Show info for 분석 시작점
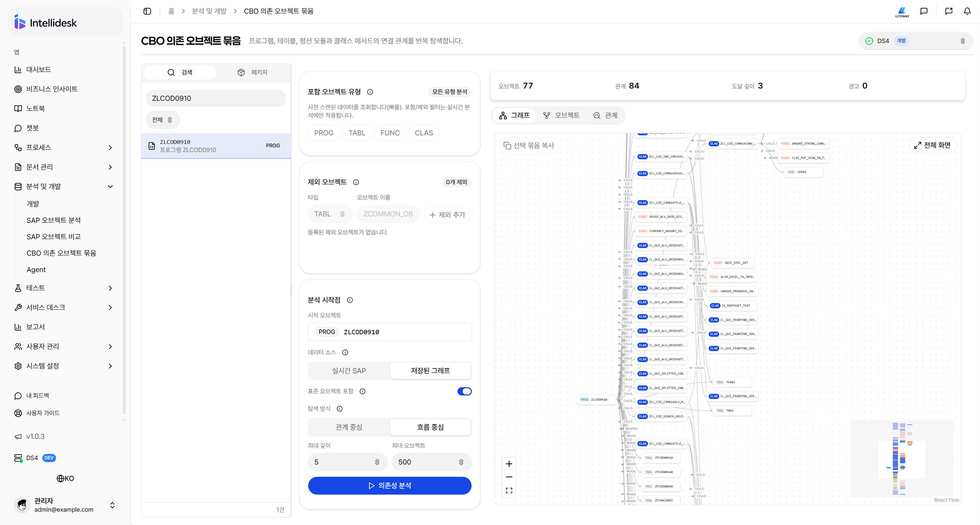 [350, 300]
